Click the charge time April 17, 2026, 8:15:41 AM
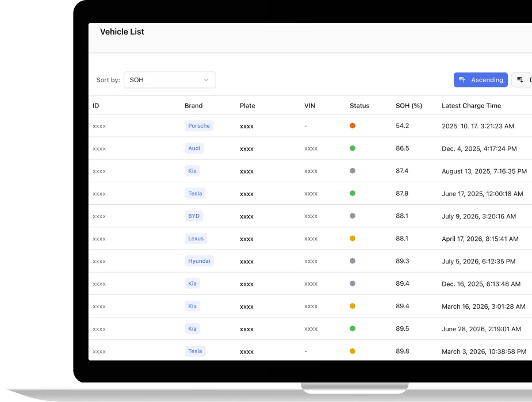The width and height of the screenshot is (532, 402). tap(480, 239)
